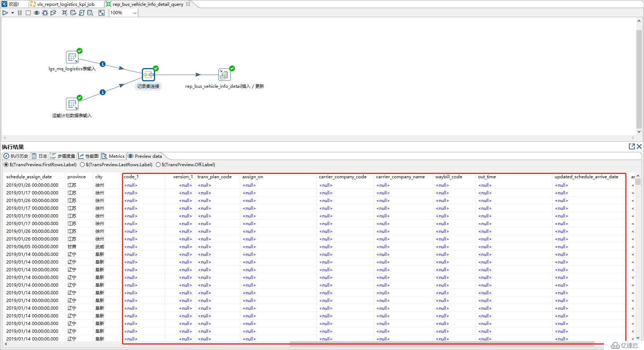This screenshot has width=644, height=350.
Task: Explore the database icon in toolbar
Action: pos(90,13)
